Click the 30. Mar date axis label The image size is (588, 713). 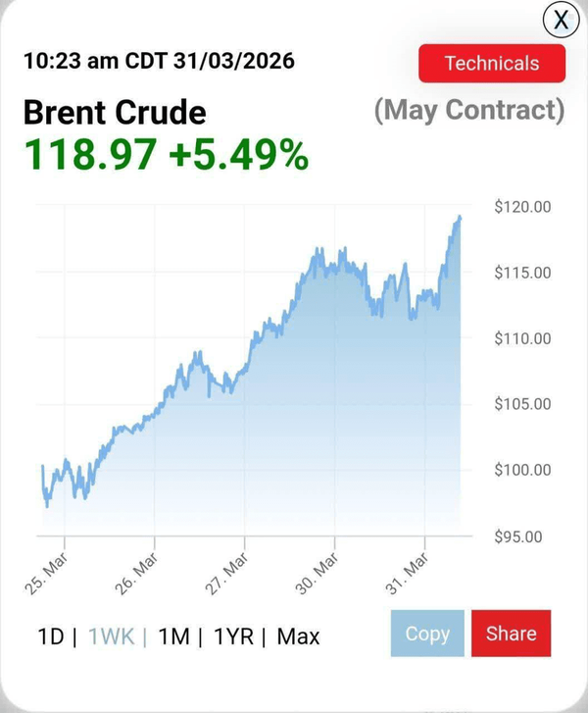[317, 574]
